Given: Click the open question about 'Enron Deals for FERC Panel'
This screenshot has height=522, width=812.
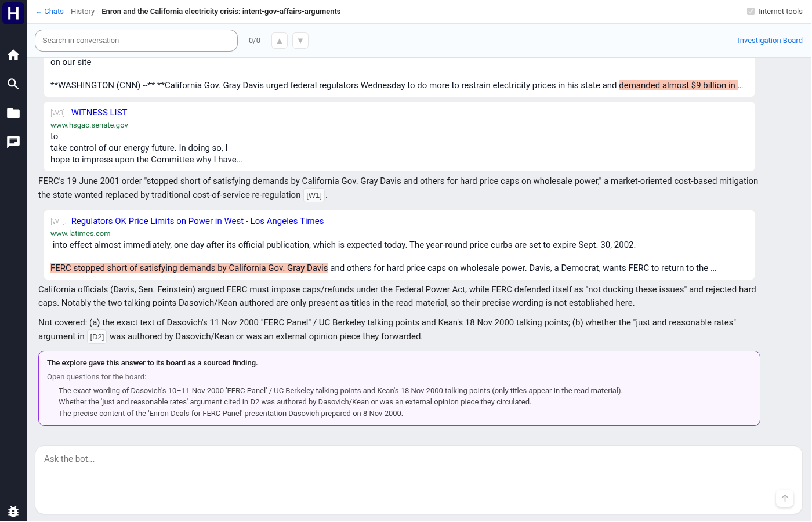Looking at the screenshot, I should point(231,414).
